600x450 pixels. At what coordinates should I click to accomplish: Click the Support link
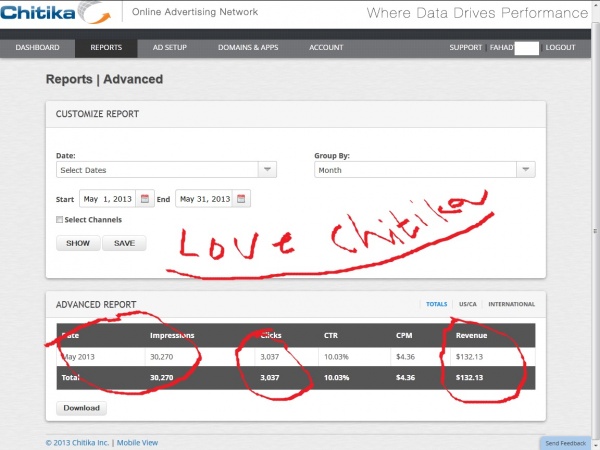tap(465, 47)
